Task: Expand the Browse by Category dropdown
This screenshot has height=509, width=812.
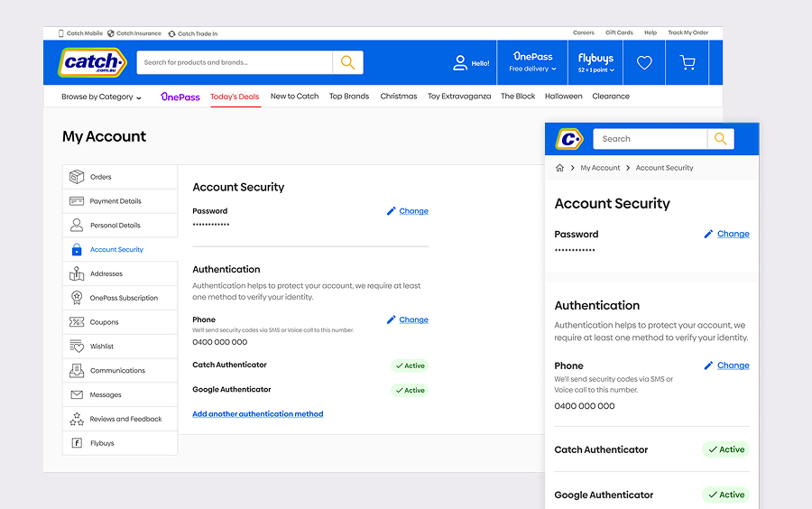Action: coord(101,97)
